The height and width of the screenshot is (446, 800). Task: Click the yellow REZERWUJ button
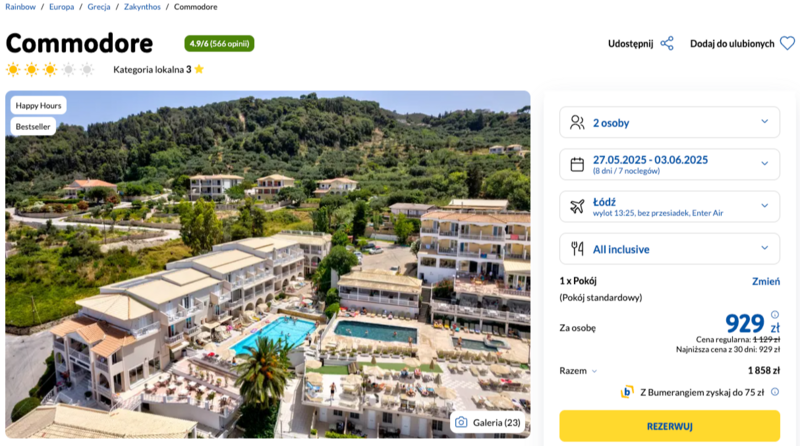pos(669,426)
